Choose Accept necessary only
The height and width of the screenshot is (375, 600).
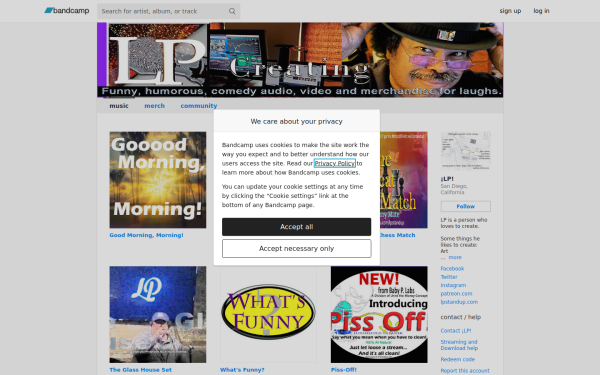click(x=297, y=249)
